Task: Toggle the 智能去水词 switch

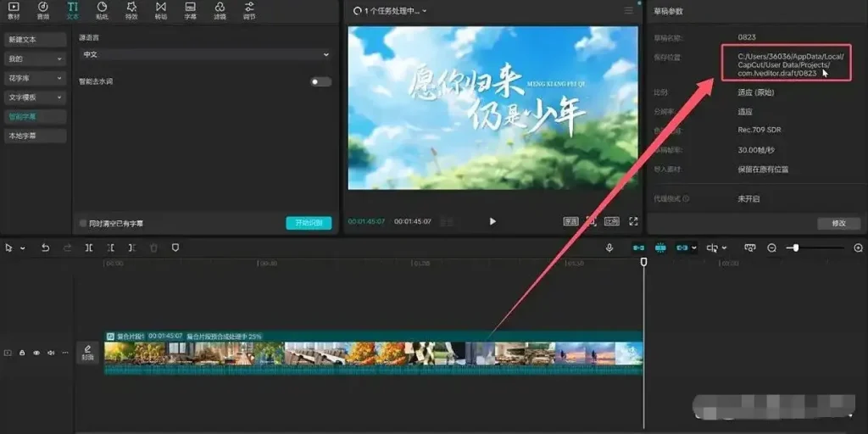Action: (x=321, y=82)
